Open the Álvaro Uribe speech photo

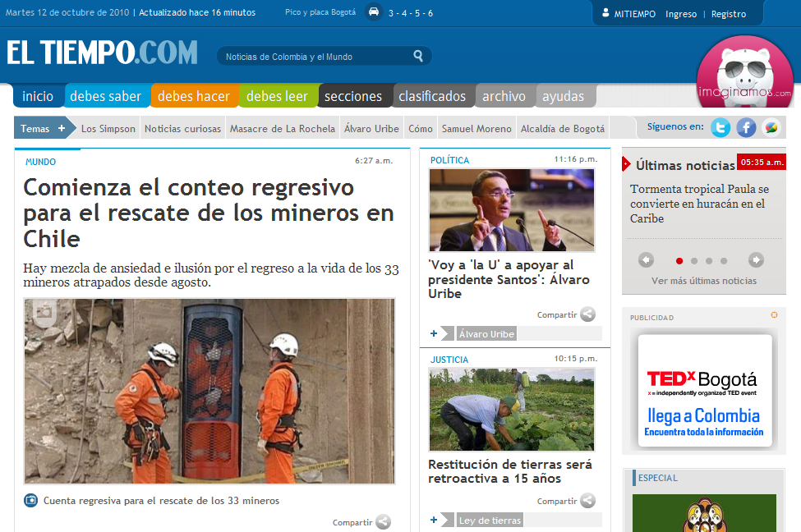point(512,210)
